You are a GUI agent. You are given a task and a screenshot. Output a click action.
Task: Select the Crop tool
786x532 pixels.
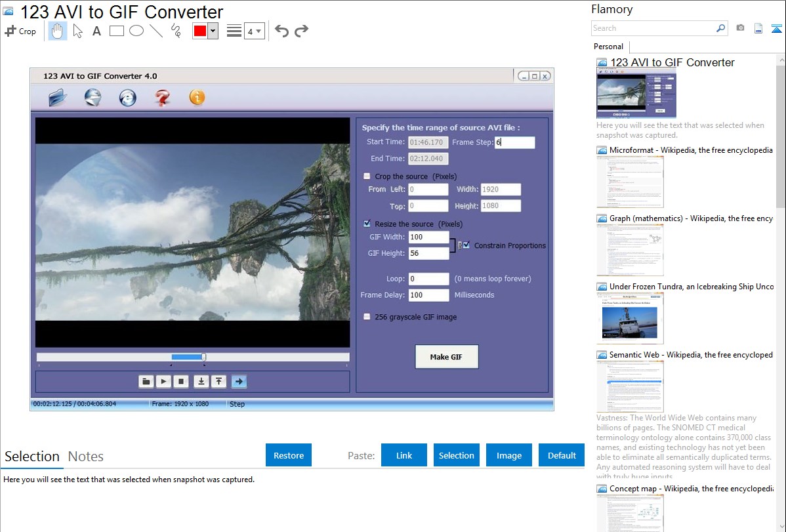[20, 31]
